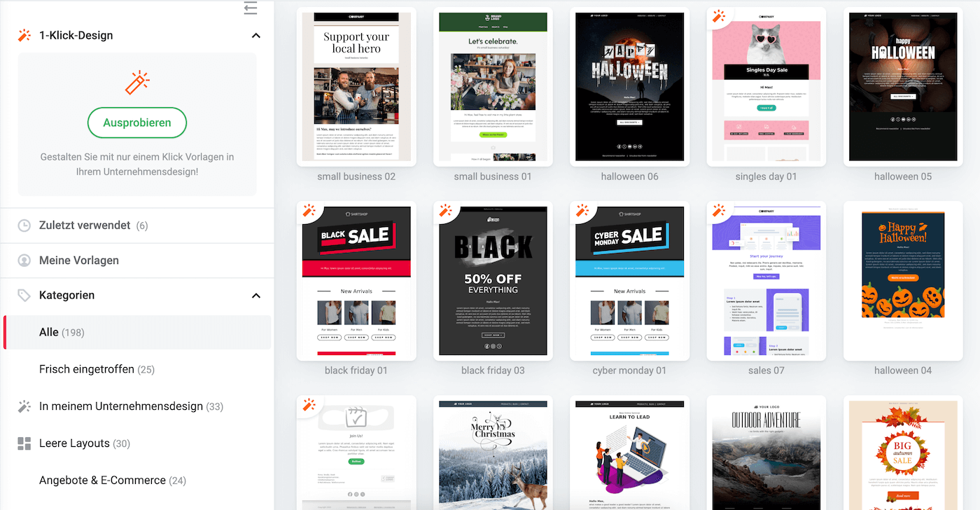Click wand badge on cyber monday 01
Image resolution: width=980 pixels, height=510 pixels.
pos(581,211)
